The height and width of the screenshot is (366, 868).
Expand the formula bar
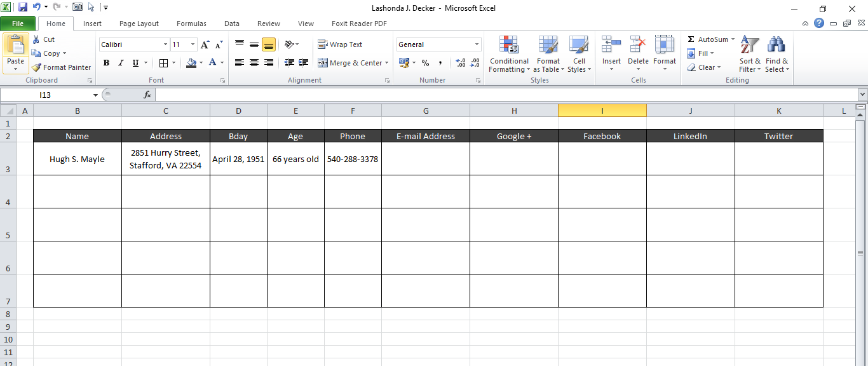862,95
